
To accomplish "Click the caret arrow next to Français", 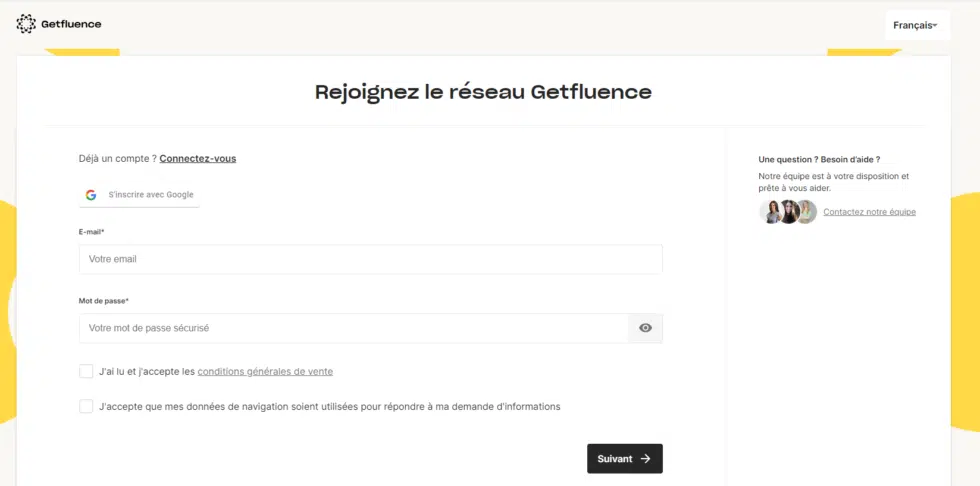I will (x=935, y=26).
